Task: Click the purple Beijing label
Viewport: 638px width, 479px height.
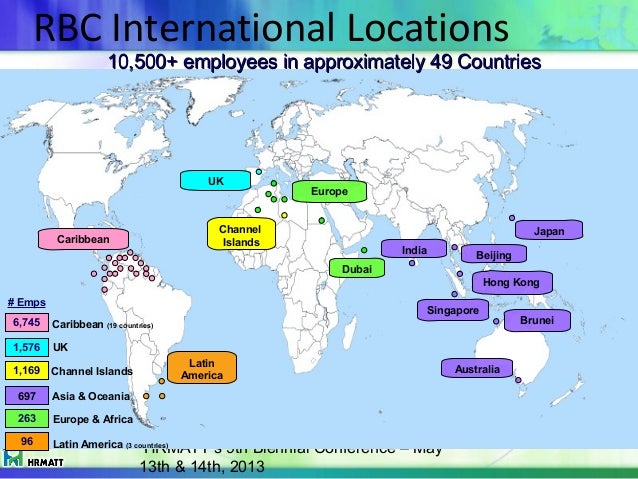Action: click(494, 254)
